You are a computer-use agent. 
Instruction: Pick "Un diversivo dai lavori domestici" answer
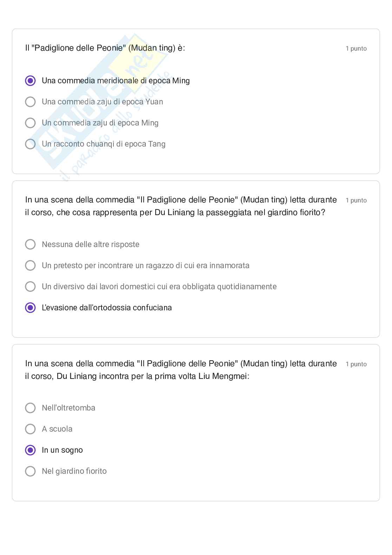(31, 286)
